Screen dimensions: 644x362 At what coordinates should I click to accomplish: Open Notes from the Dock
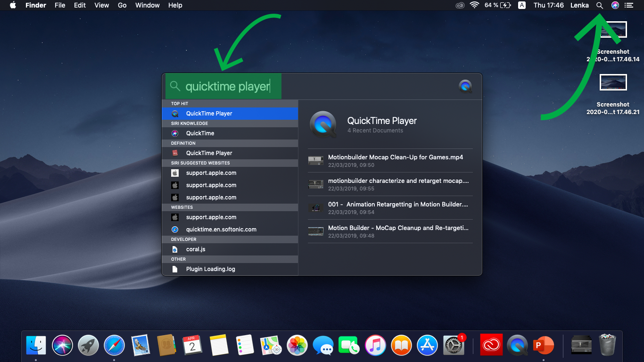[x=219, y=346]
